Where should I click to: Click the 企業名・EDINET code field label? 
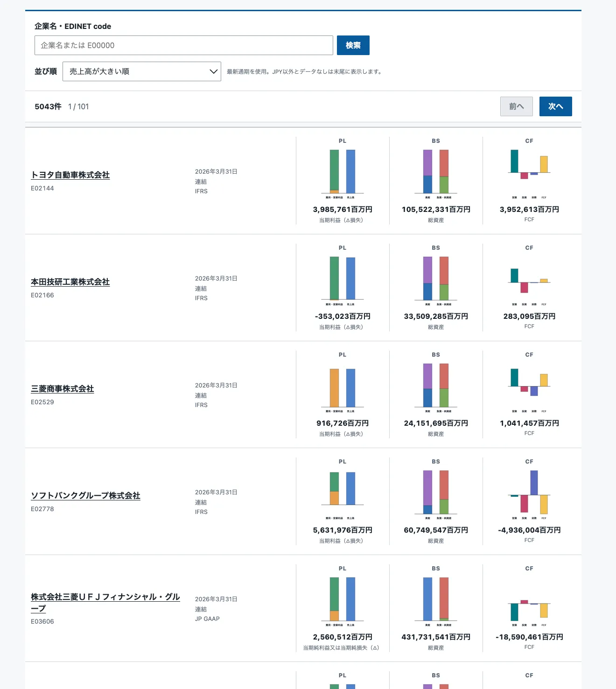coord(73,26)
